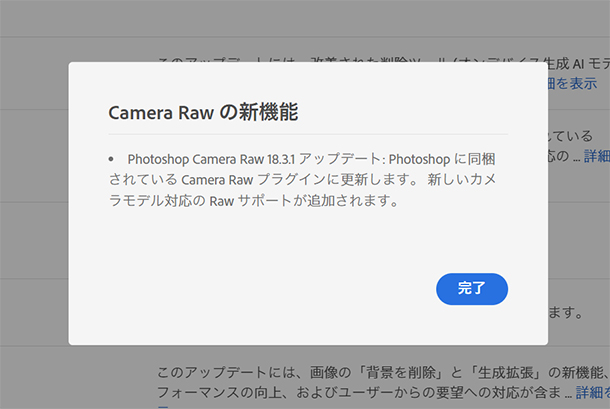
Task: Click the Camera Raw の新機能 dialog title
Action: click(x=203, y=112)
